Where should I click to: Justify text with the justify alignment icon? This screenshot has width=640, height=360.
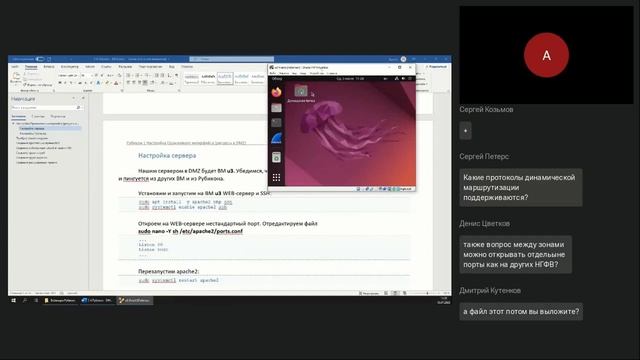click(x=144, y=83)
